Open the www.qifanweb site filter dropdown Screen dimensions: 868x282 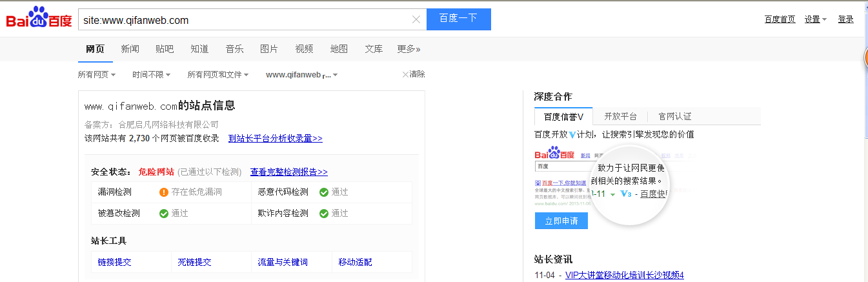point(302,75)
